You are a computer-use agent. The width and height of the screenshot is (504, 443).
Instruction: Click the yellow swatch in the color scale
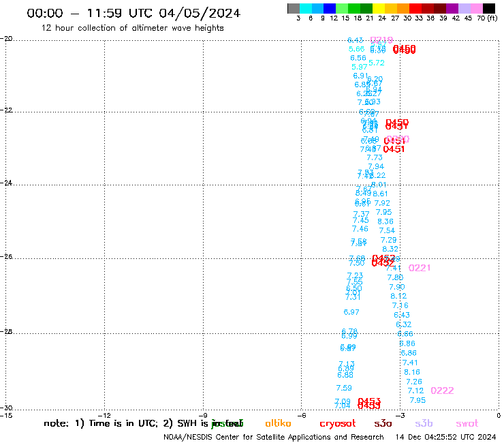pos(378,8)
